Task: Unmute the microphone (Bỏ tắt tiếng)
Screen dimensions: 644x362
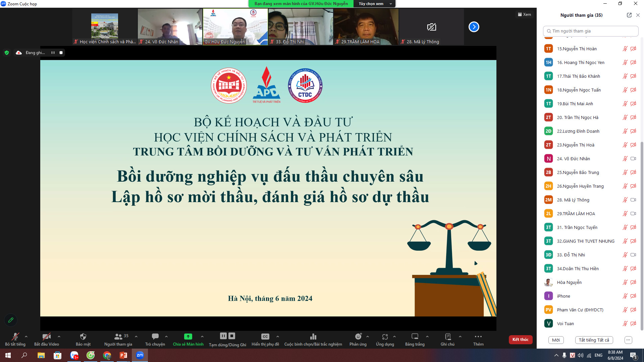Action: point(15,337)
